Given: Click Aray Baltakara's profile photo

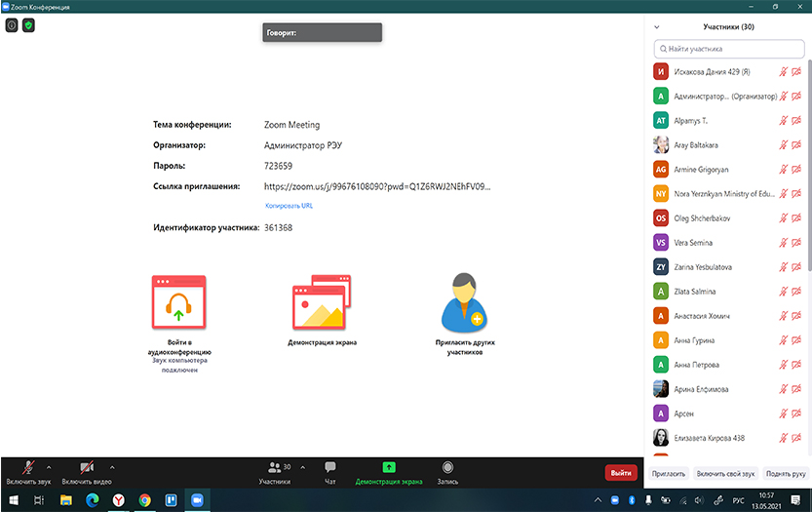Looking at the screenshot, I should [x=661, y=144].
